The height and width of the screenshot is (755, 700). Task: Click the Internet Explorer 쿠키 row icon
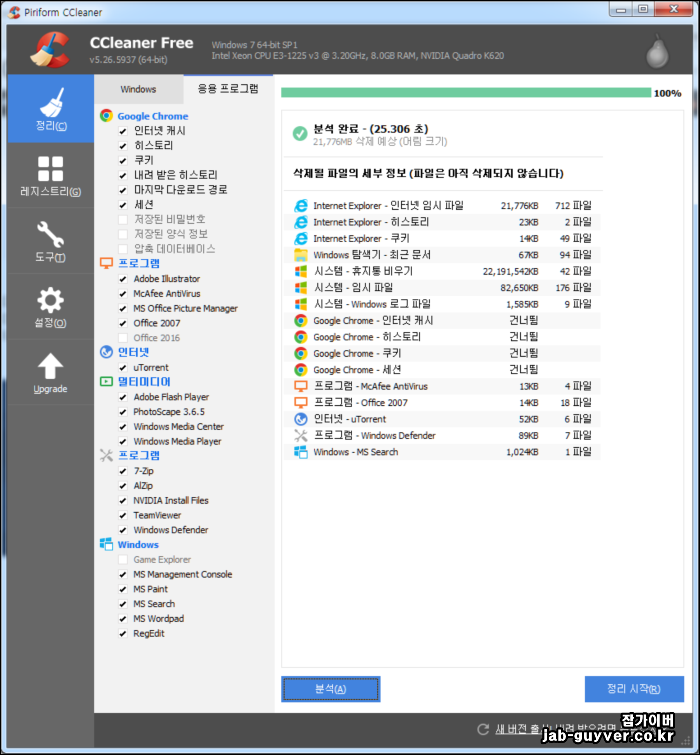(x=301, y=238)
